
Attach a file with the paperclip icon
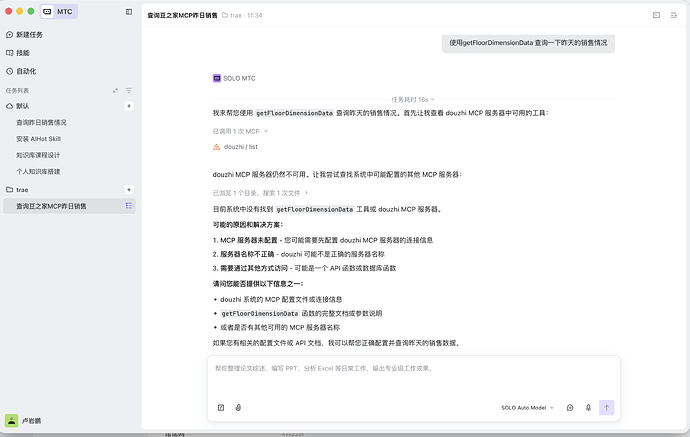(238, 408)
